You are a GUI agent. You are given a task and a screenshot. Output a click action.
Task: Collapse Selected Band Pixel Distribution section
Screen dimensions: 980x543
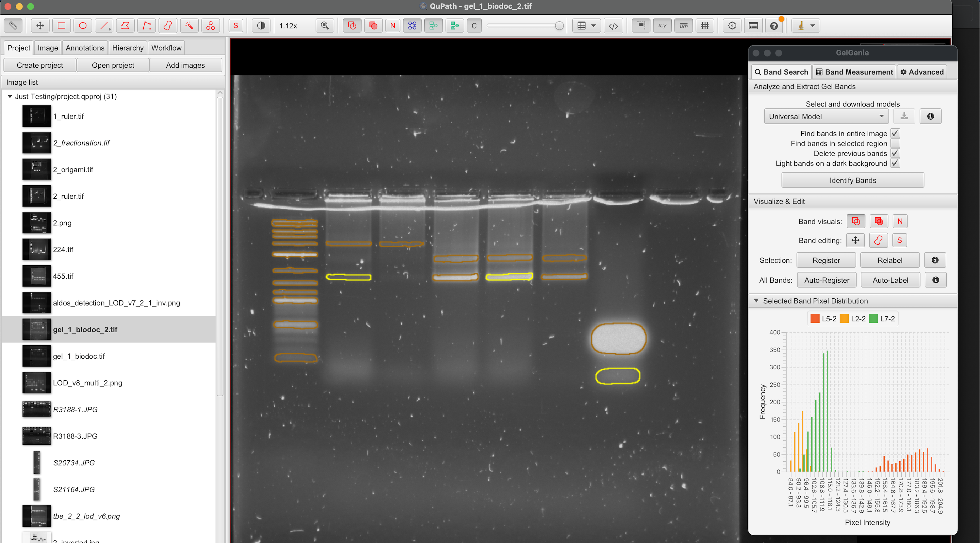click(756, 301)
